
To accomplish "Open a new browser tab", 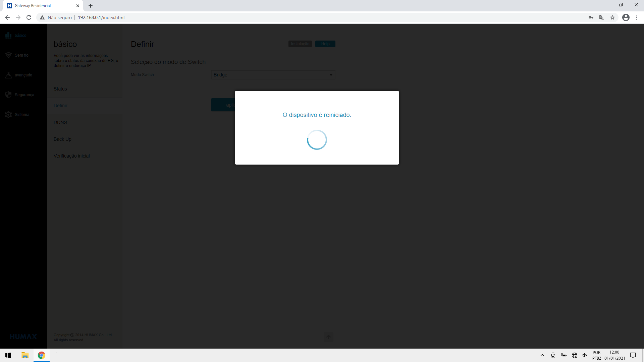I will click(91, 6).
